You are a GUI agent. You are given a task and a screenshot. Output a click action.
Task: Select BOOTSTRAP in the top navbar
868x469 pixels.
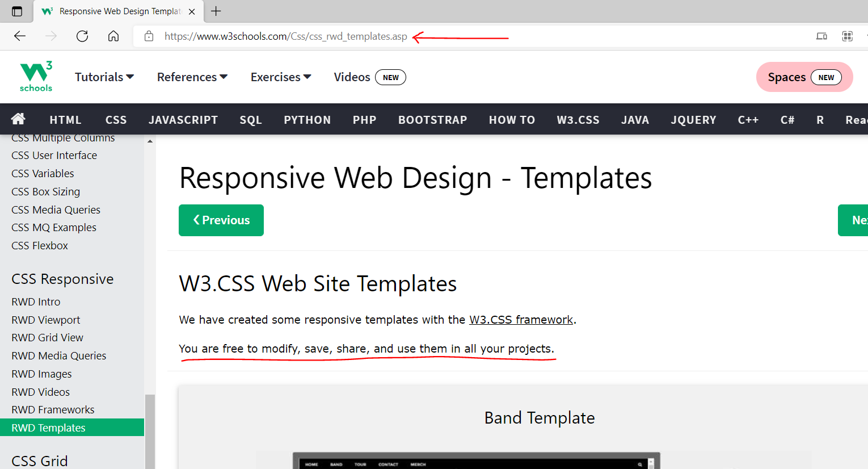pos(433,120)
